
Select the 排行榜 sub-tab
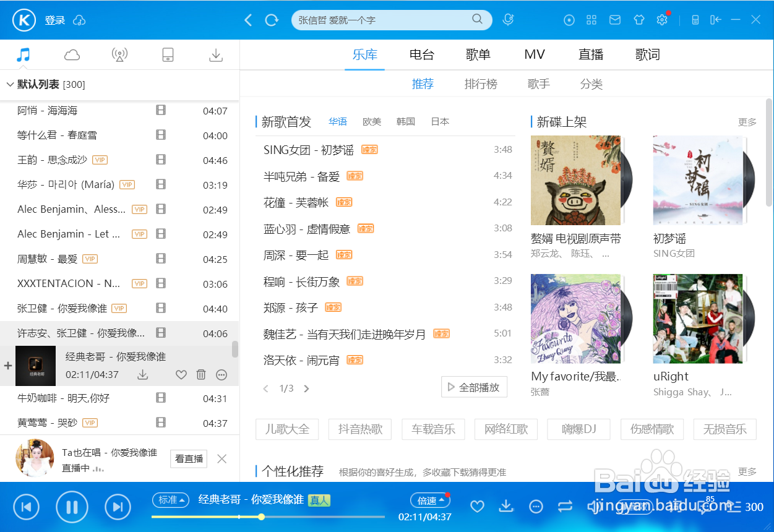tap(481, 84)
